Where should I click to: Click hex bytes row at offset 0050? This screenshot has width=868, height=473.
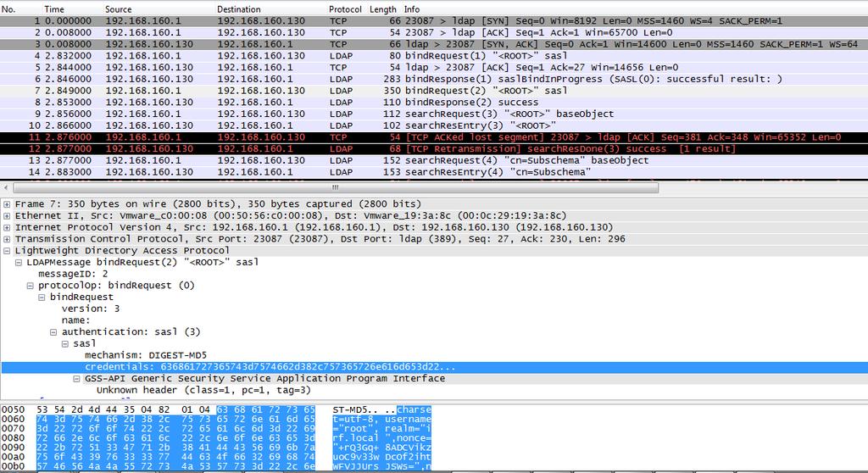click(176, 410)
